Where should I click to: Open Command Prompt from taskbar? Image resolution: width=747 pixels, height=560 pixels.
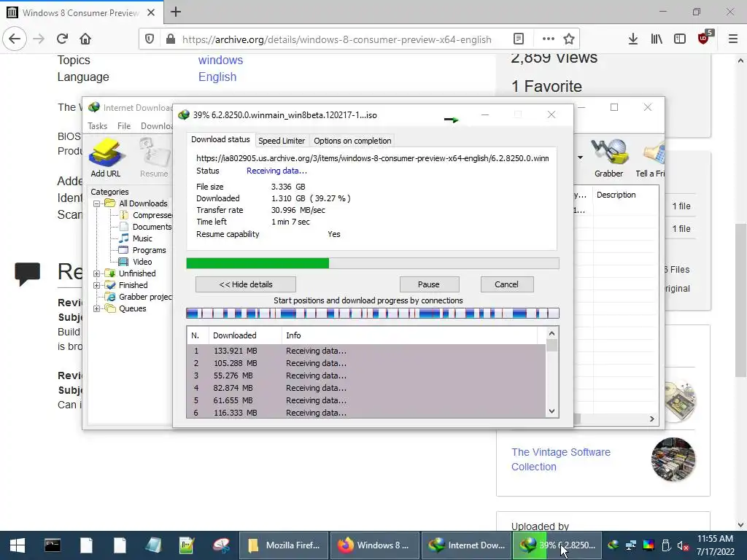point(53,545)
